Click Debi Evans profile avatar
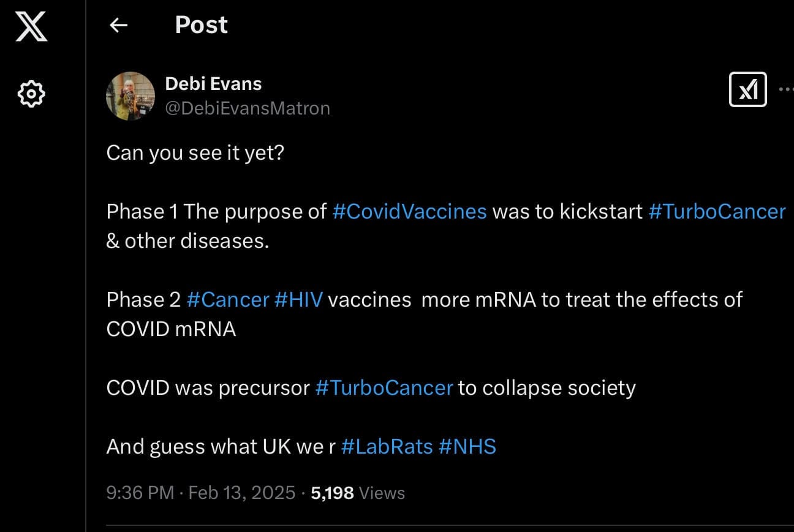Viewport: 794px width, 532px height. (x=130, y=96)
